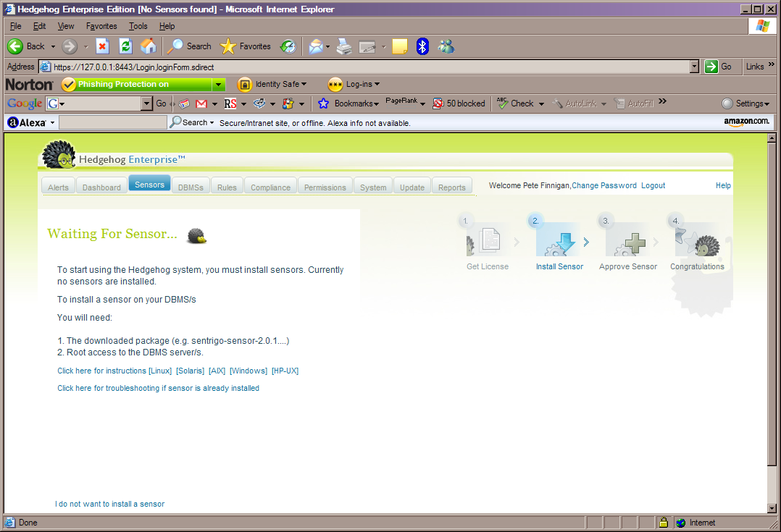781x532 pixels.
Task: Click the Bookmarks star icon
Action: 323,104
